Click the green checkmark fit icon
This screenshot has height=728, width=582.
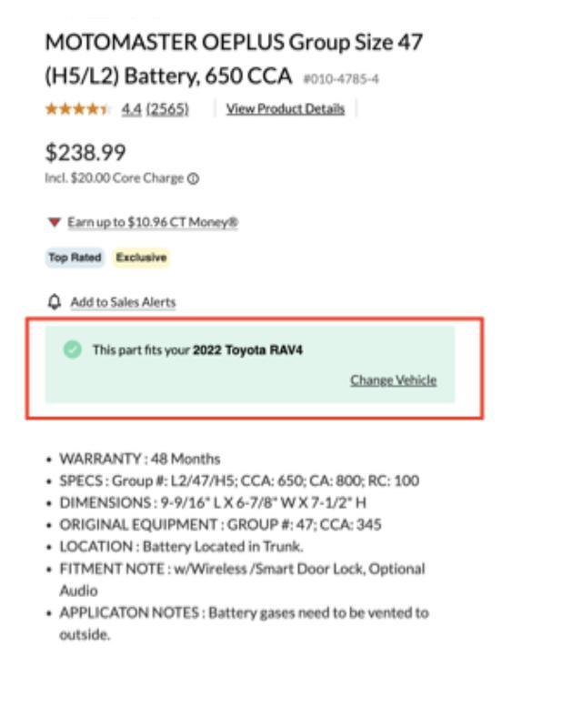(x=73, y=349)
